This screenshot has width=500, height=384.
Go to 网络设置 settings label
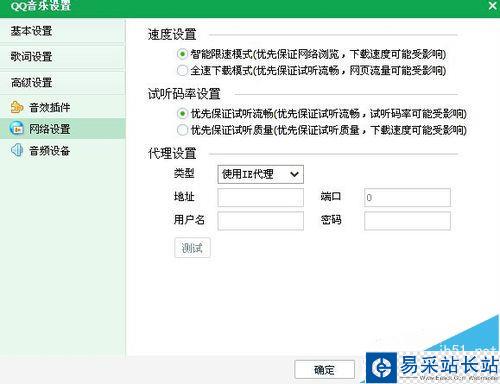50,129
